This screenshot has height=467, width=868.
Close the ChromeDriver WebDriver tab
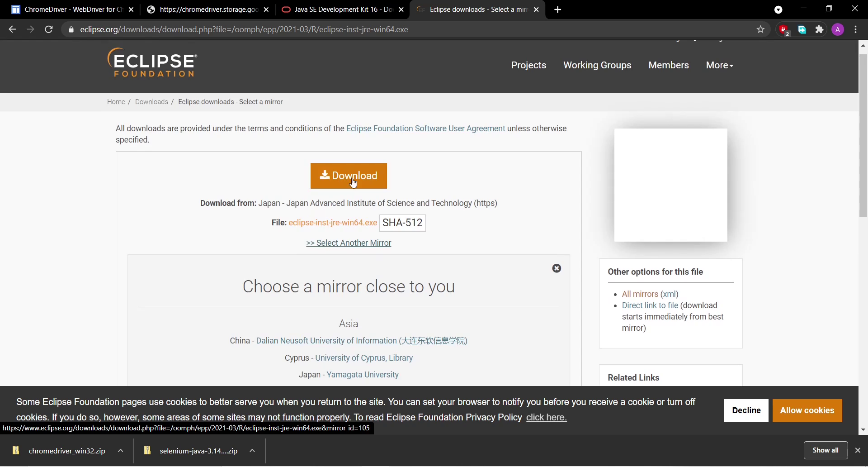tap(131, 10)
